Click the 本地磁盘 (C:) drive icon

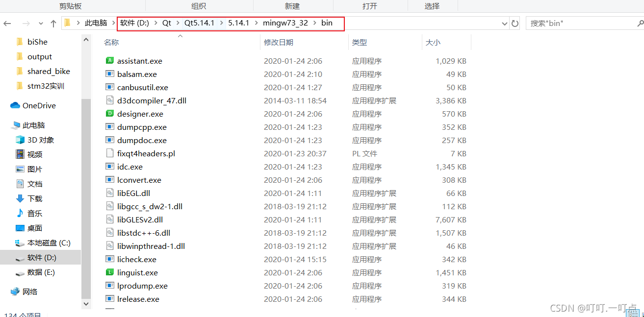pos(20,243)
